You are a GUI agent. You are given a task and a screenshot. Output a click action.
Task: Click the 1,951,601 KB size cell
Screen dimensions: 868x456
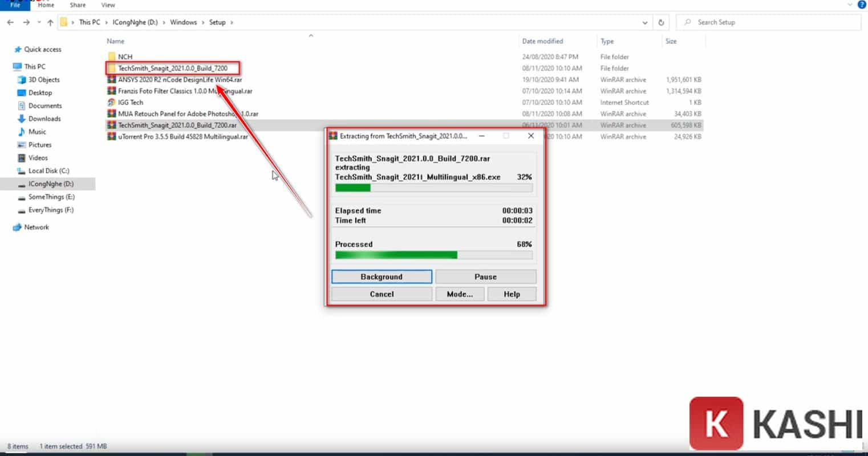coord(683,79)
